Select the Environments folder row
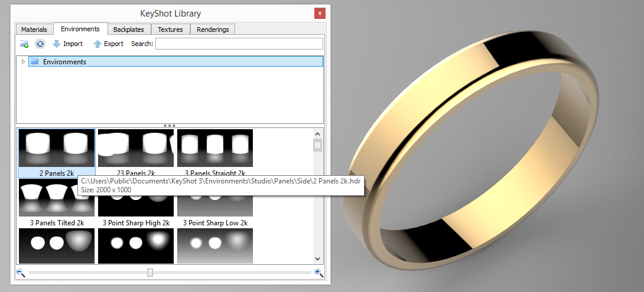This screenshot has width=644, height=292. click(176, 61)
